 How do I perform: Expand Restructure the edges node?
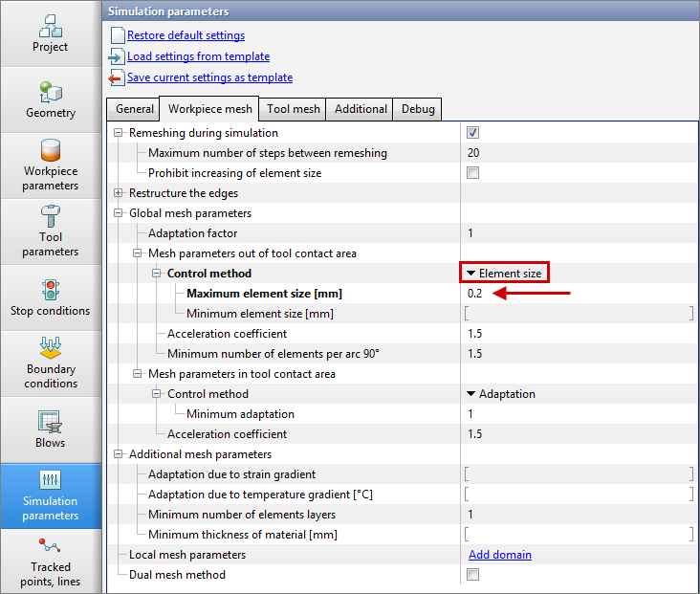pyautogui.click(x=119, y=193)
